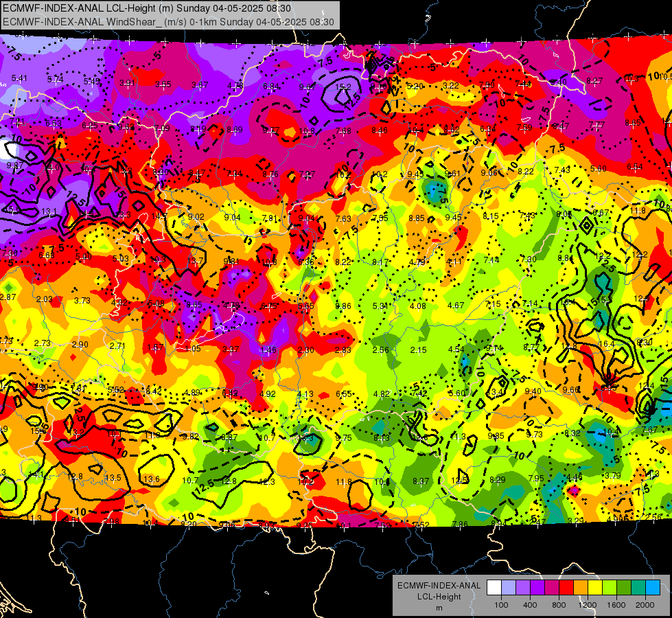Click the legend LCL-Height label
The image size is (672, 618).
point(439,597)
